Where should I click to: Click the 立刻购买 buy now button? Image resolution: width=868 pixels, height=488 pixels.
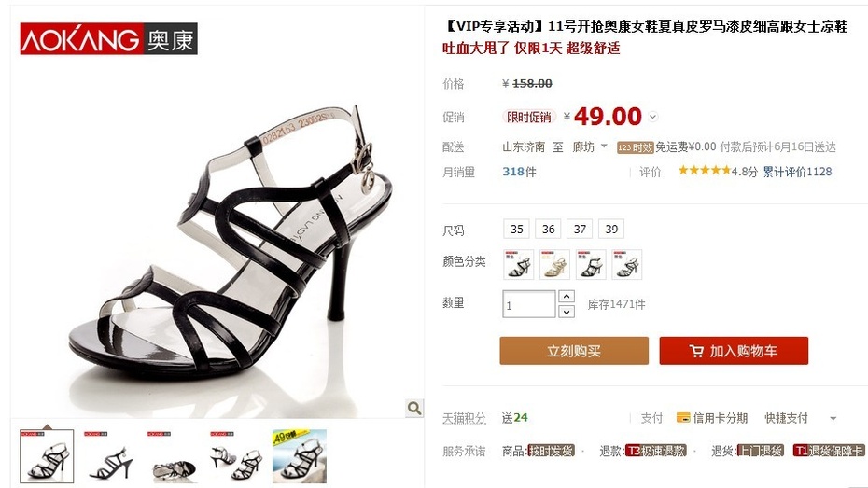574,351
